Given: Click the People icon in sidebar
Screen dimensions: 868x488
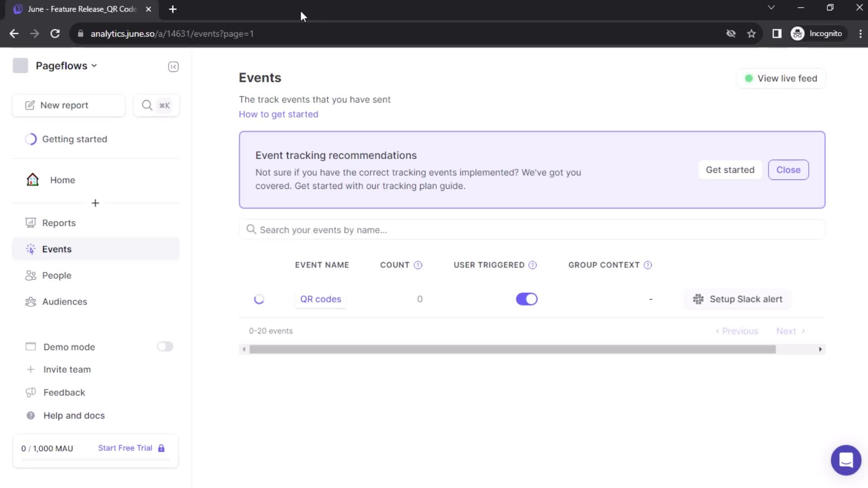Looking at the screenshot, I should click(31, 275).
